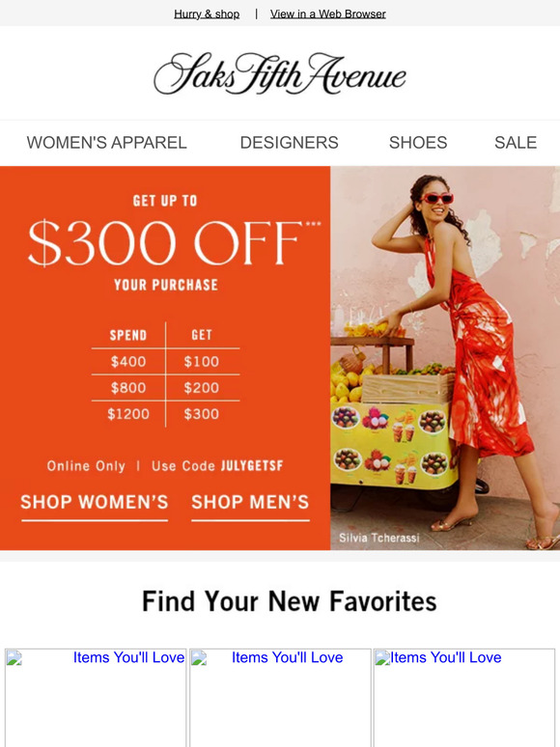
Task: Click the $300 OFF headline banner
Action: 165,243
